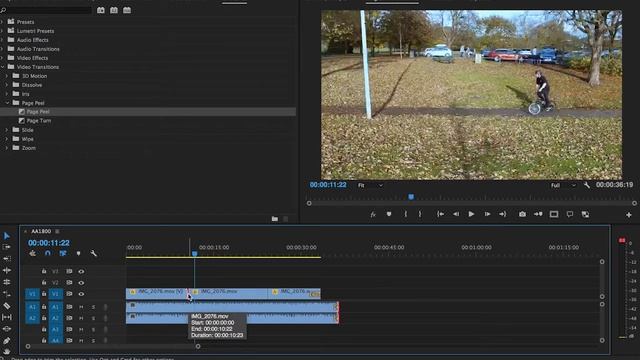Collapse the Page Peel folder
The height and width of the screenshot is (360, 640).
click(x=7, y=103)
